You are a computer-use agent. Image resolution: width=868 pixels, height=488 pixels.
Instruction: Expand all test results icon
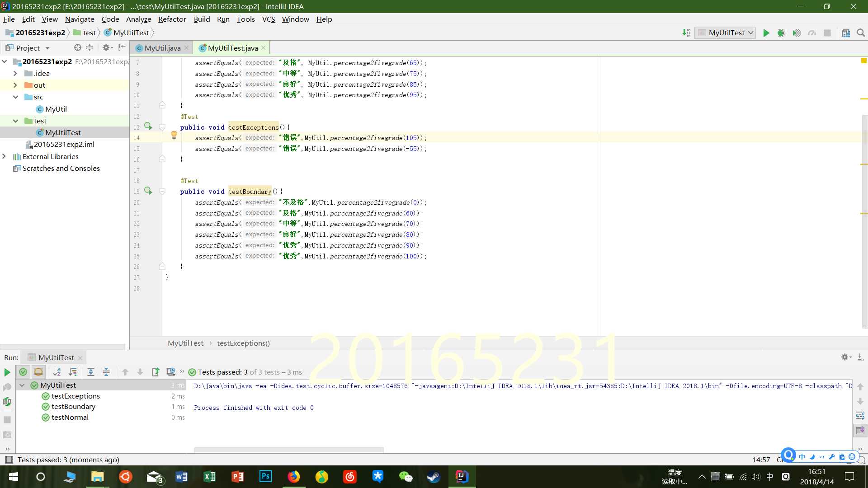[91, 372]
